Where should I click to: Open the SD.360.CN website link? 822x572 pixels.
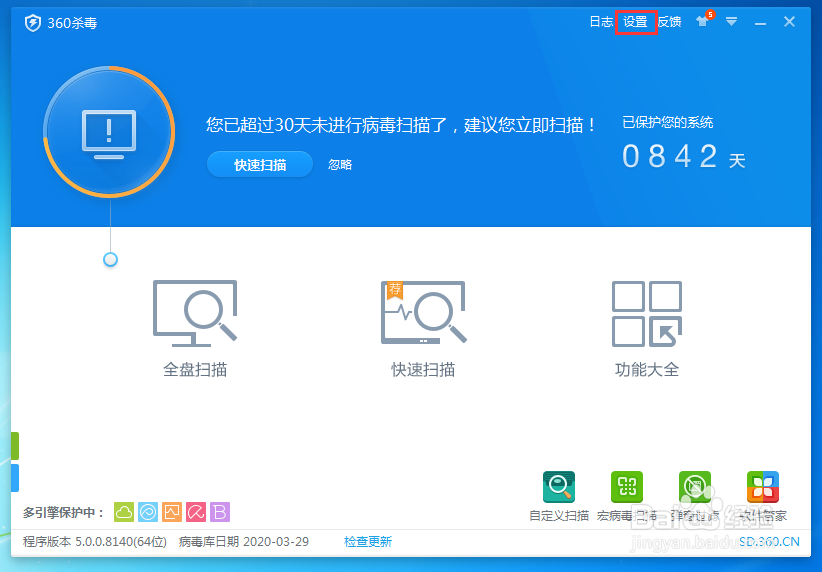[770, 542]
